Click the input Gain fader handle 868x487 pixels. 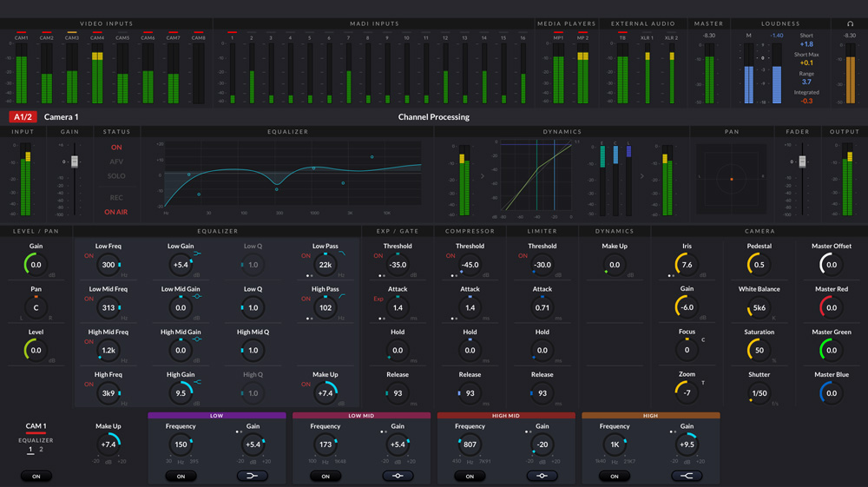(75, 162)
